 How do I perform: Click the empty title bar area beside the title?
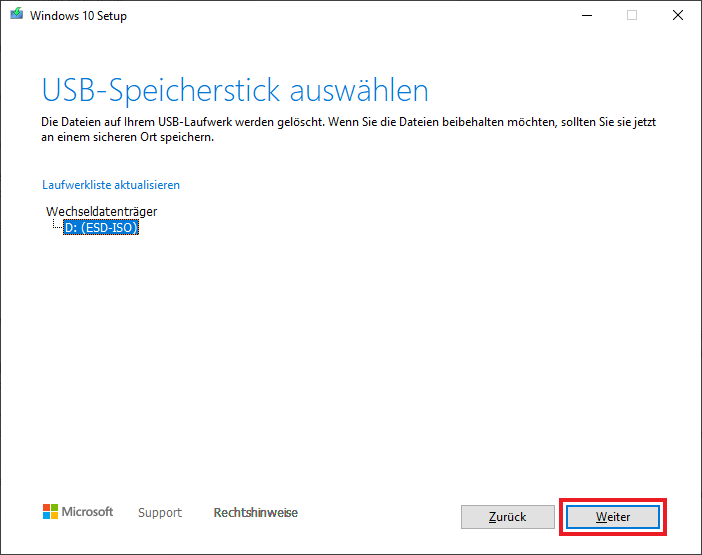point(349,15)
